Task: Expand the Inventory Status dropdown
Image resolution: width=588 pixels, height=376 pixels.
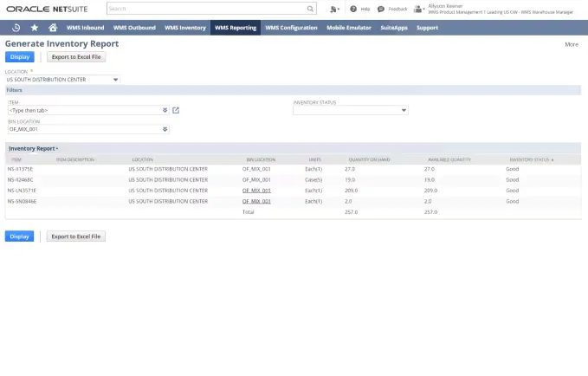Action: click(x=403, y=110)
